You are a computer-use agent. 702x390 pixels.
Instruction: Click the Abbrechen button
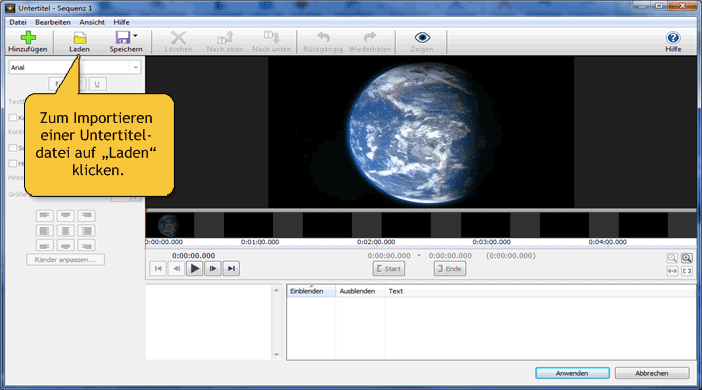point(652,373)
